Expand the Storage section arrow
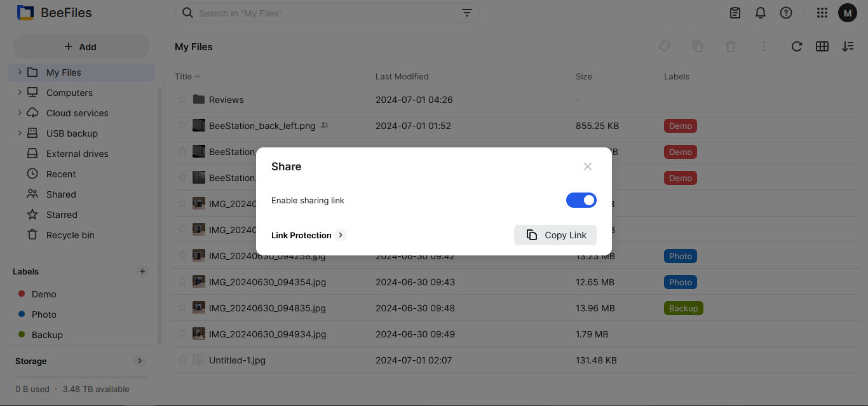The height and width of the screenshot is (406, 868). pos(140,361)
